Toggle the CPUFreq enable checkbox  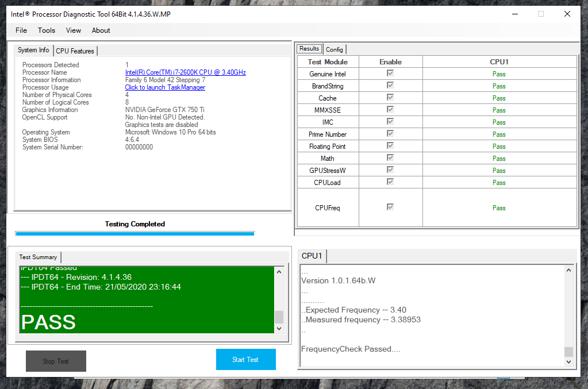point(390,207)
